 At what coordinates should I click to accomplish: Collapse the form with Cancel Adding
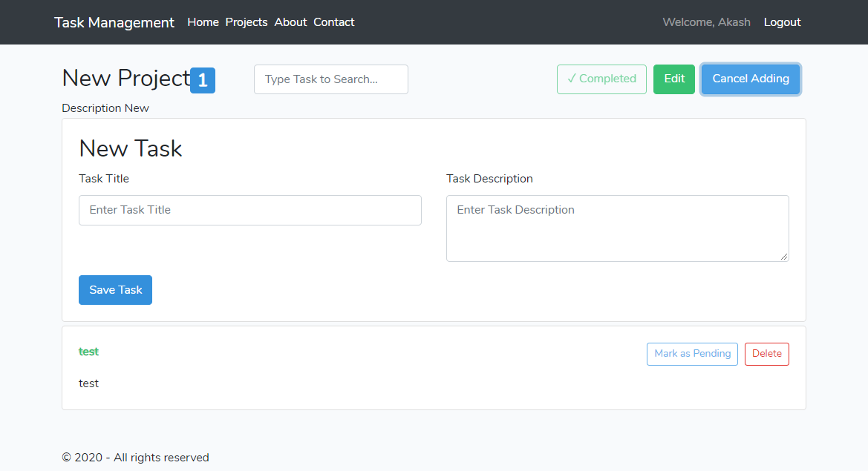(750, 79)
